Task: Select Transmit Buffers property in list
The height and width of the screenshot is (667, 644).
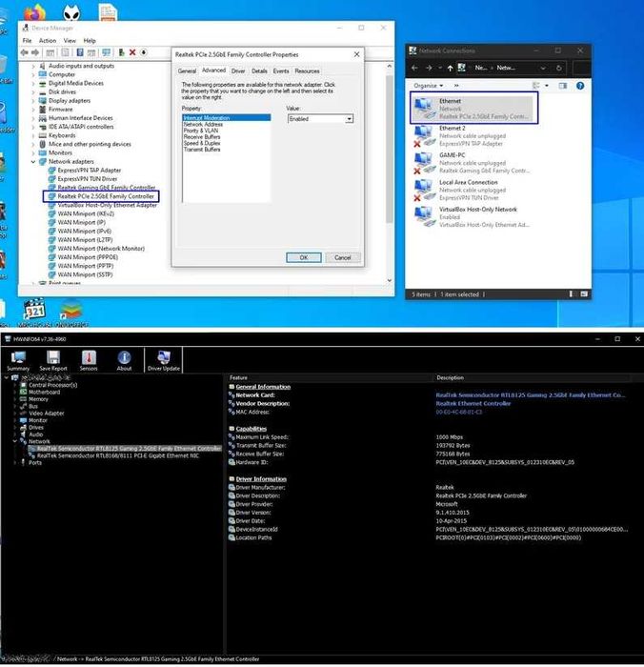Action: pyautogui.click(x=202, y=150)
